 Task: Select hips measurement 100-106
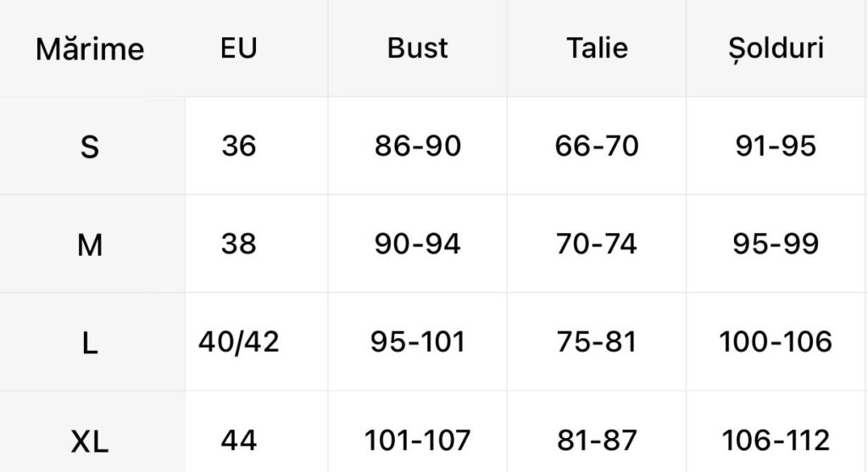[x=776, y=342]
